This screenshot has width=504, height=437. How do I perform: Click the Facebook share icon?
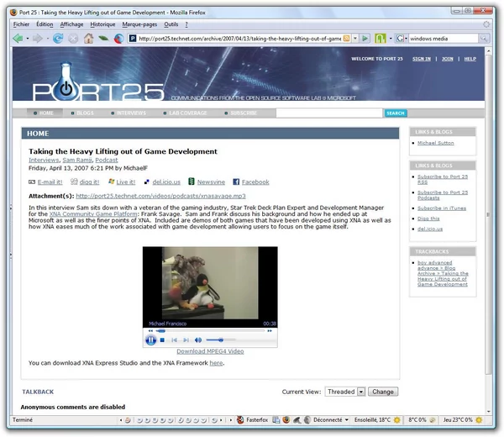click(x=236, y=182)
